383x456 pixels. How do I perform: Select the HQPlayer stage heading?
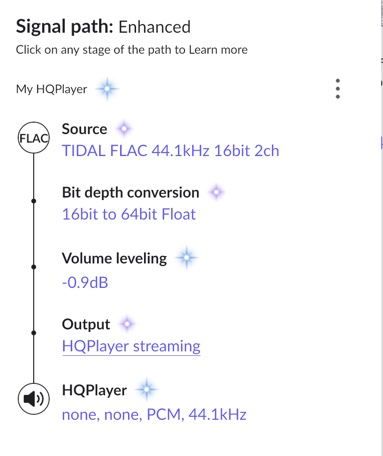(x=94, y=390)
